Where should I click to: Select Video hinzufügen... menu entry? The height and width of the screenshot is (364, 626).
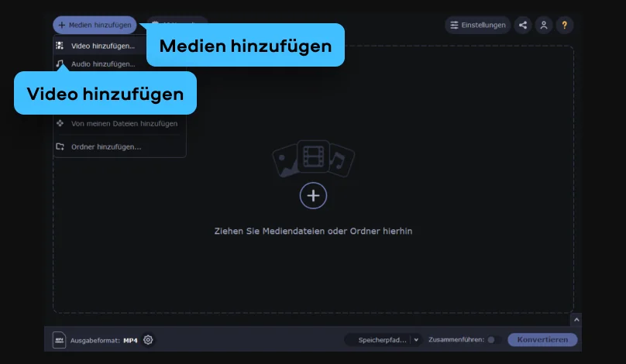pos(100,46)
